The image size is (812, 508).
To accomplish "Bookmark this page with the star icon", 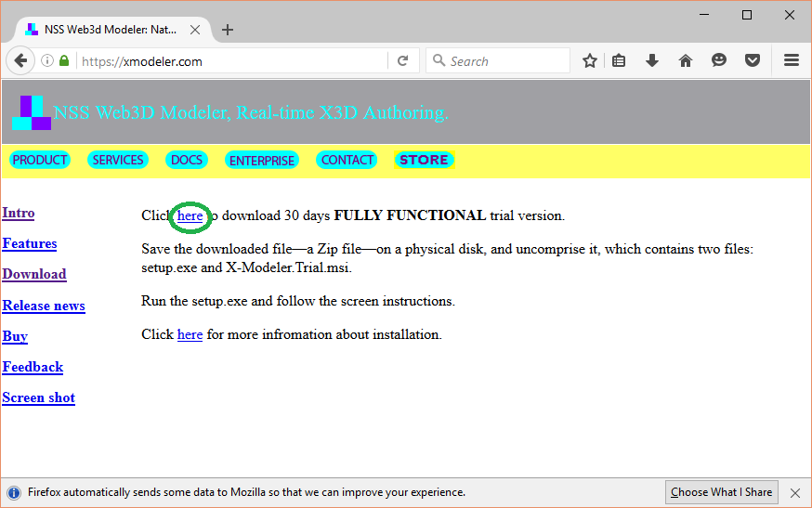I will (x=590, y=61).
